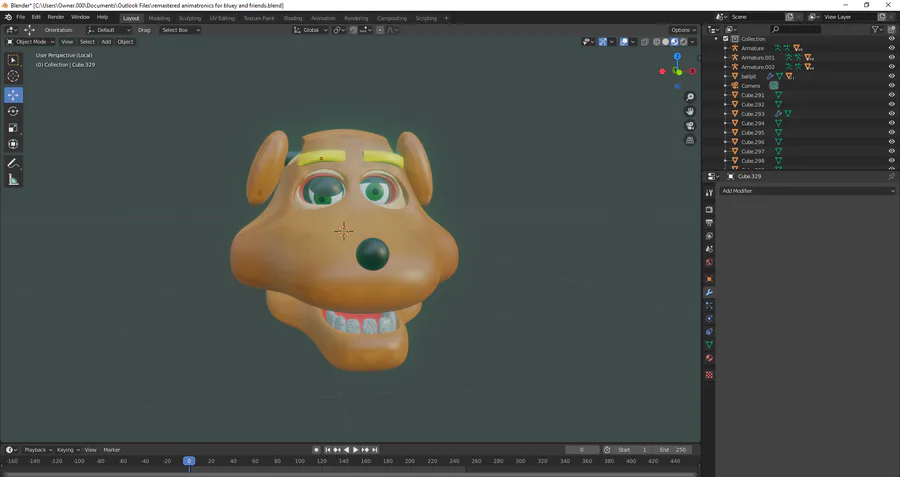Screen dimensions: 900x477
Task: Switch viewport to Wireframe shading
Action: pos(657,42)
